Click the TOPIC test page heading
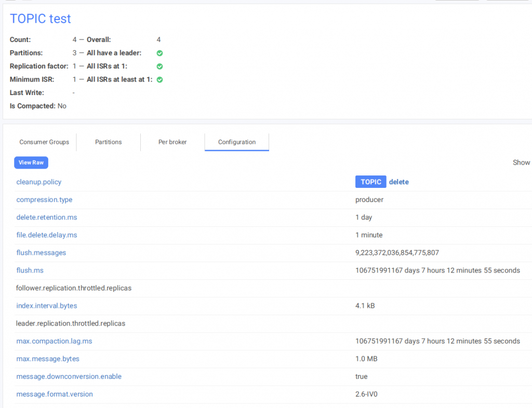 point(41,19)
